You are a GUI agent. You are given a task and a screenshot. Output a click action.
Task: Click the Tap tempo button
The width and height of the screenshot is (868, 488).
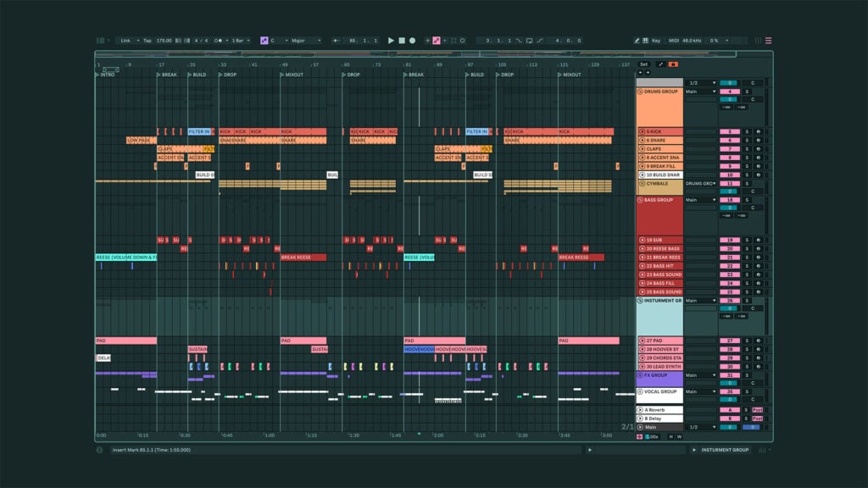point(147,41)
